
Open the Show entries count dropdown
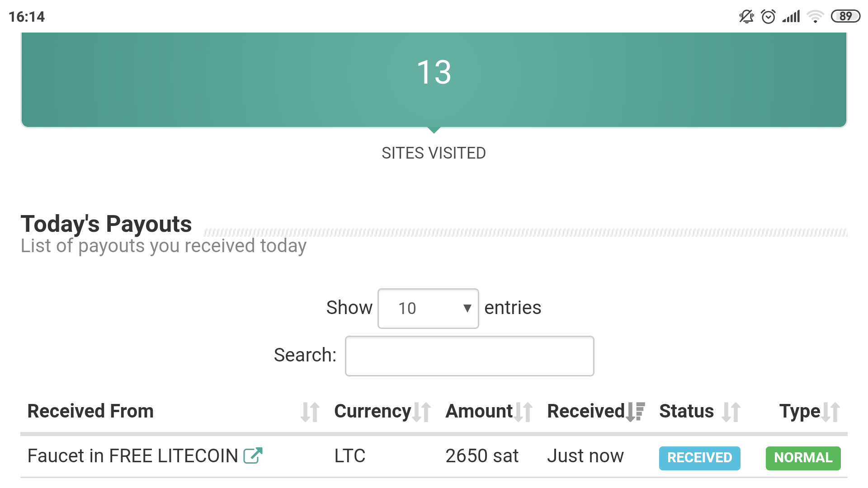428,309
